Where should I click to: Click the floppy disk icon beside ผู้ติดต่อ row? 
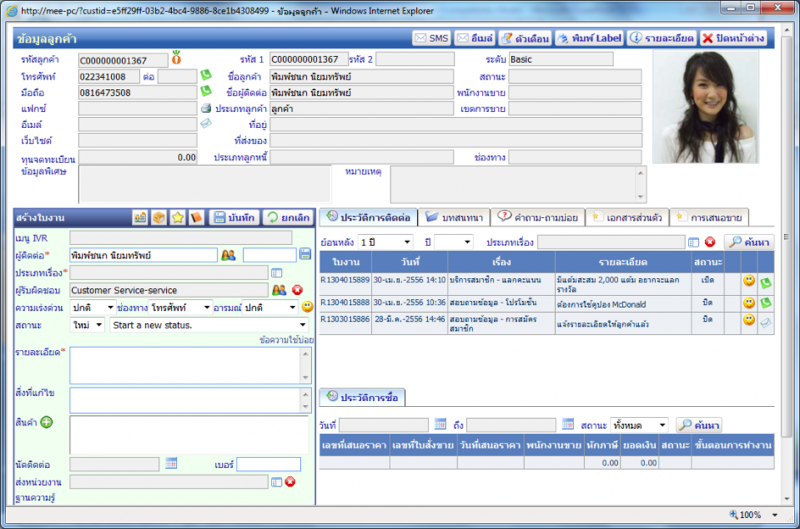pyautogui.click(x=305, y=254)
